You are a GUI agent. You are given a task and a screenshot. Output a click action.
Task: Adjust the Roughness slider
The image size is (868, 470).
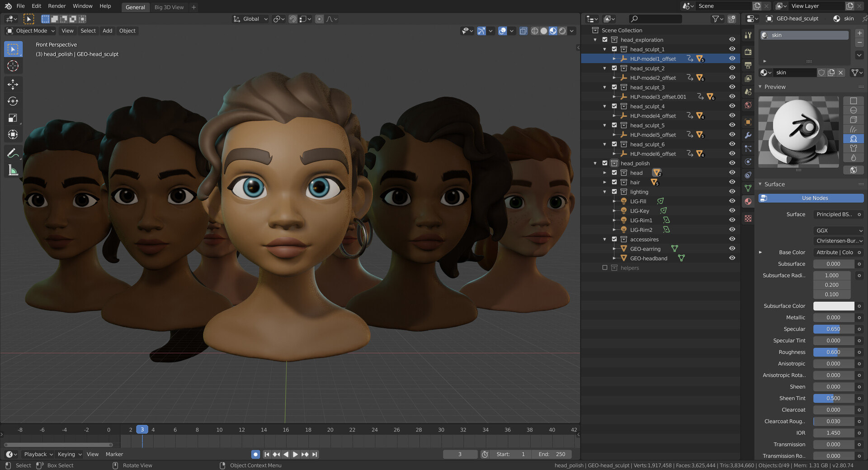pyautogui.click(x=834, y=352)
